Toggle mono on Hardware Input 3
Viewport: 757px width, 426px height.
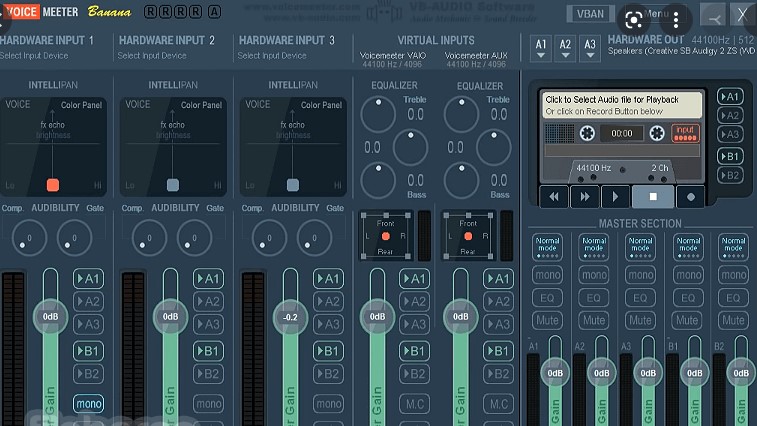point(328,404)
